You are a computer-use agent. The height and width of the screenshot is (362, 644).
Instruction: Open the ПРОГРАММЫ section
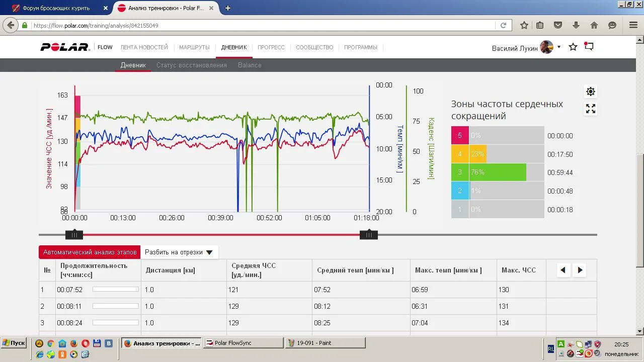pos(361,47)
